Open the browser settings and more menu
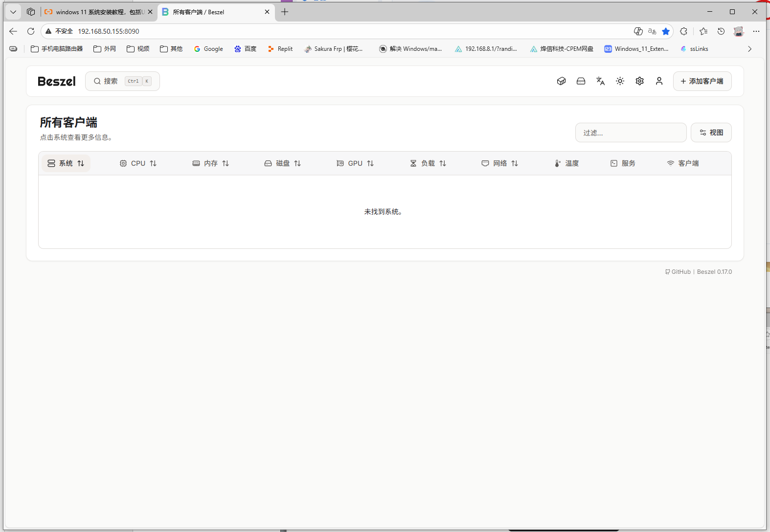770x532 pixels. coord(756,31)
